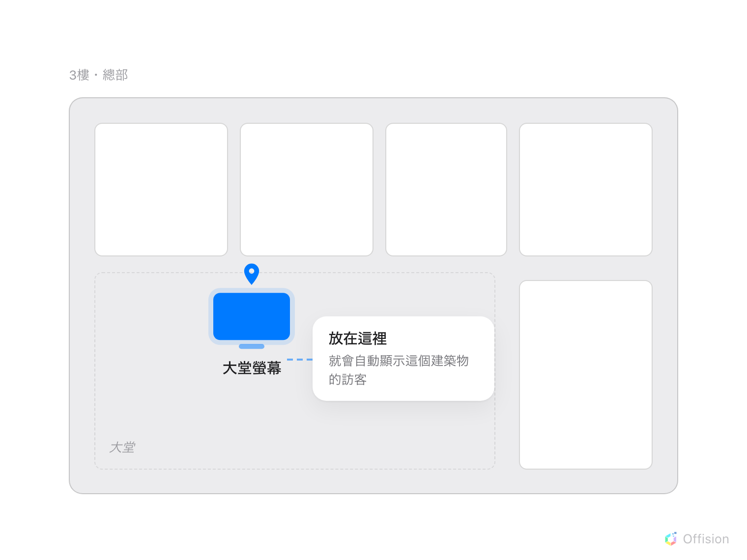This screenshot has width=747, height=560.
Task: Click the 放在這裡 tooltip heading
Action: point(358,338)
